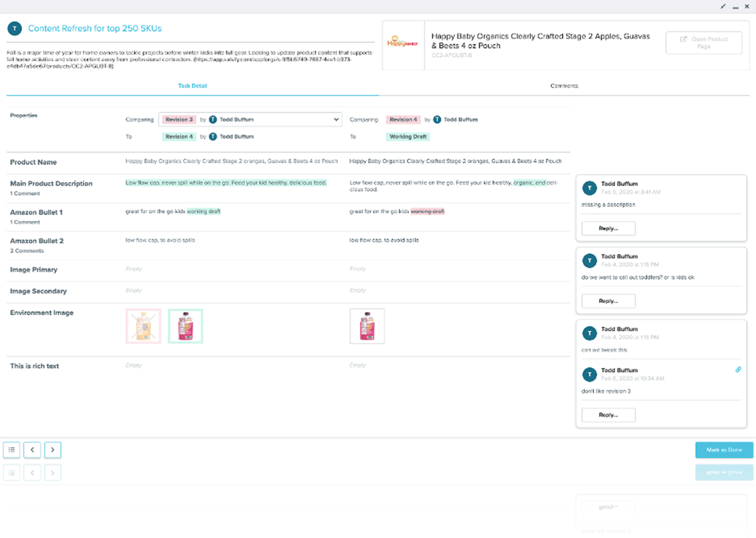This screenshot has width=756, height=538.
Task: Click avatar on 'don't like revision 3' comment
Action: click(x=590, y=374)
